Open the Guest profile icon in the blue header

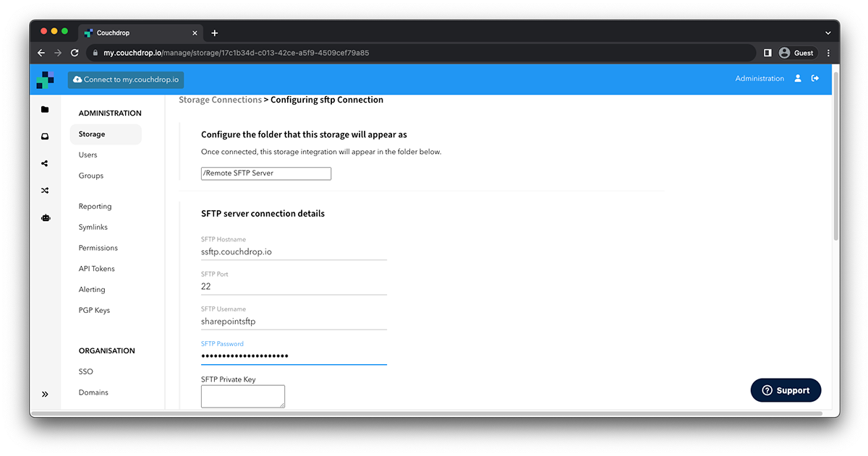click(797, 79)
